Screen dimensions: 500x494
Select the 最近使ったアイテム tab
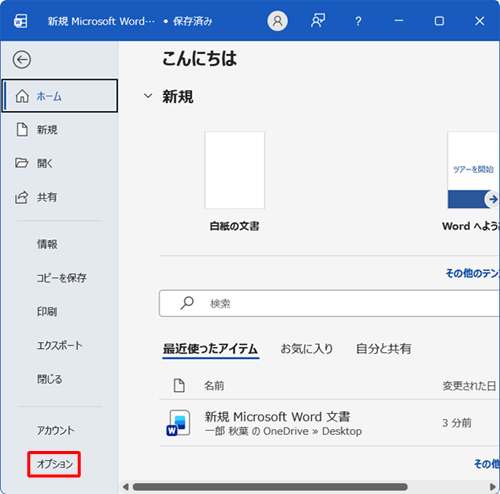pyautogui.click(x=210, y=349)
